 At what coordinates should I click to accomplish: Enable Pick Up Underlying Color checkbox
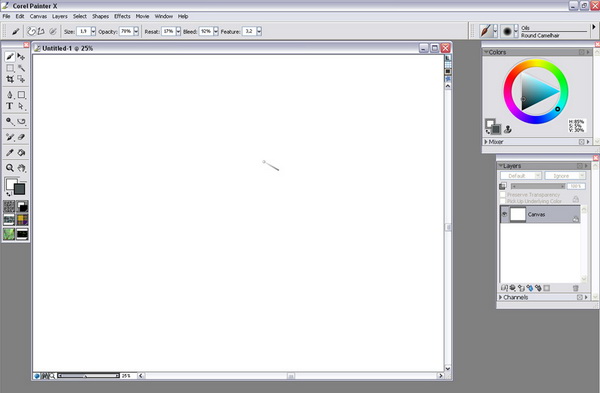point(503,201)
